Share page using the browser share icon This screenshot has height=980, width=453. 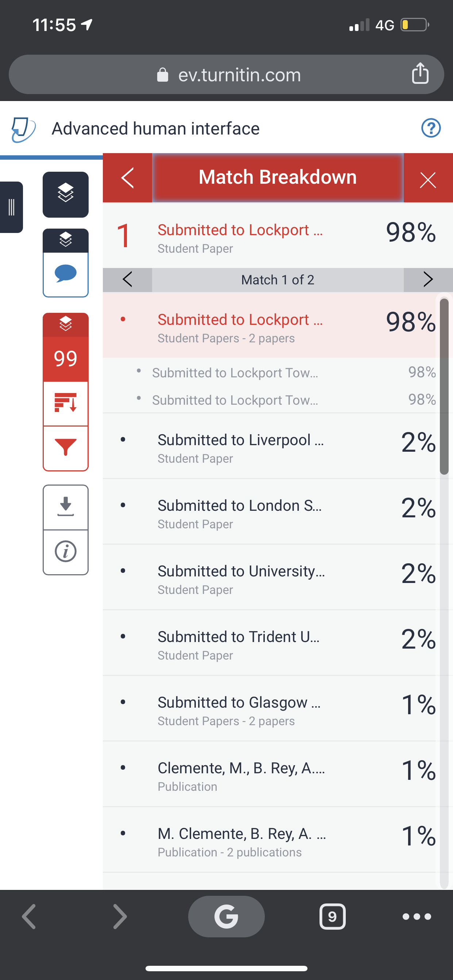pyautogui.click(x=420, y=73)
